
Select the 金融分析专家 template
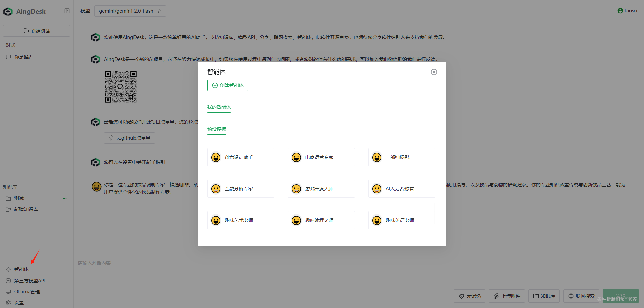[241, 189]
